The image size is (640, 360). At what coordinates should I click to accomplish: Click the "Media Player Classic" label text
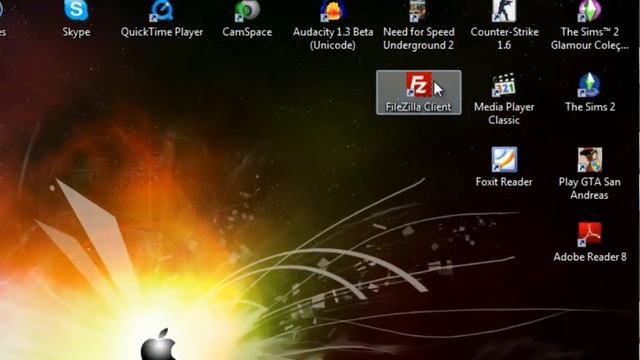tap(504, 113)
